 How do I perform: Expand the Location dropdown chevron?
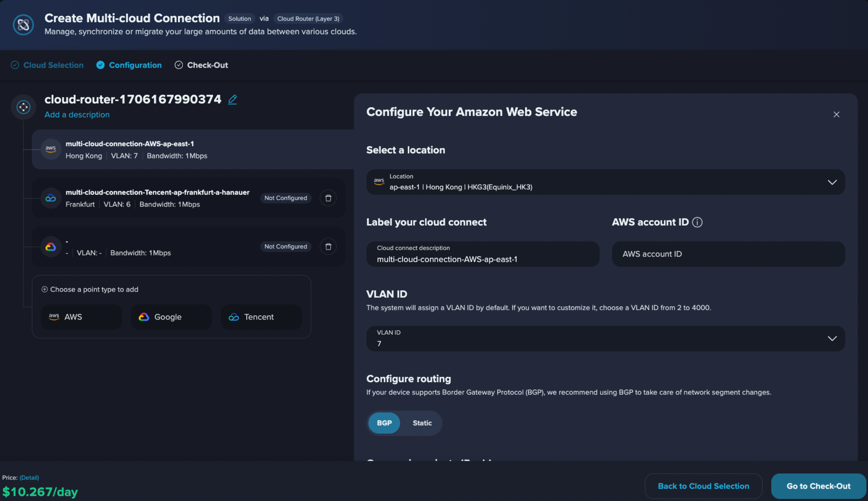tap(832, 182)
